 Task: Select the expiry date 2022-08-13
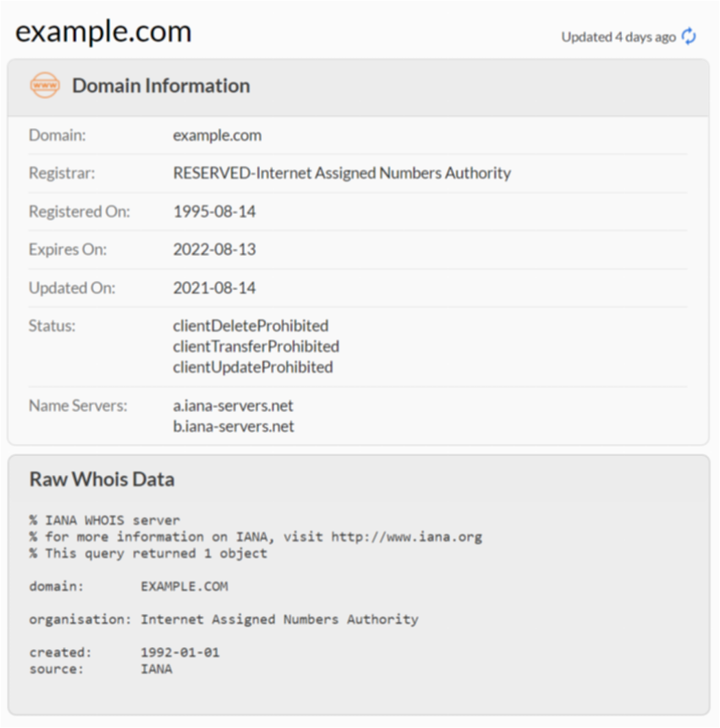click(214, 250)
